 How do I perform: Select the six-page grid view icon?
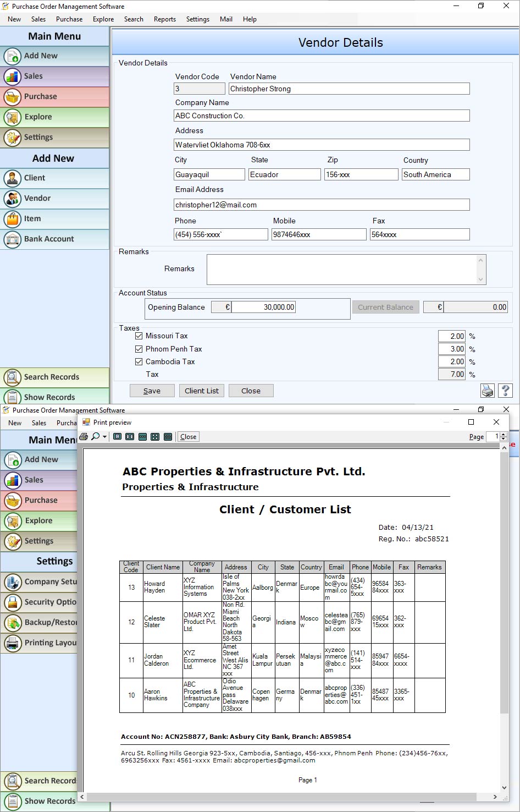(169, 436)
